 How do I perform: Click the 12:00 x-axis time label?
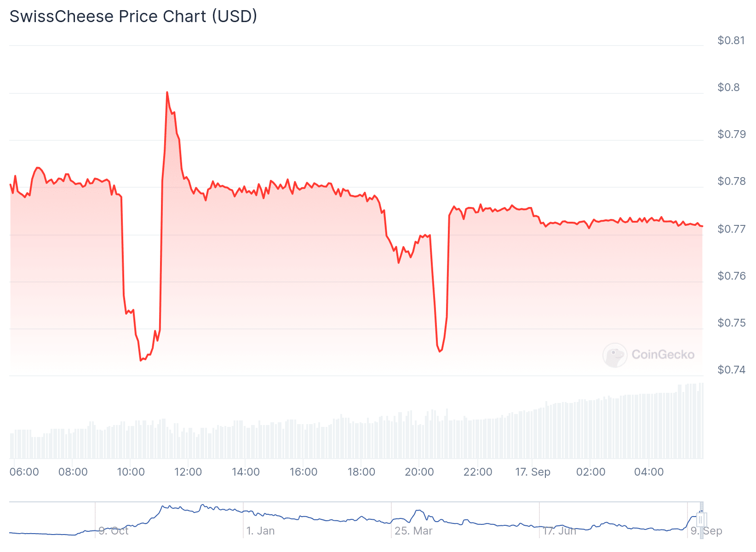[x=188, y=472]
